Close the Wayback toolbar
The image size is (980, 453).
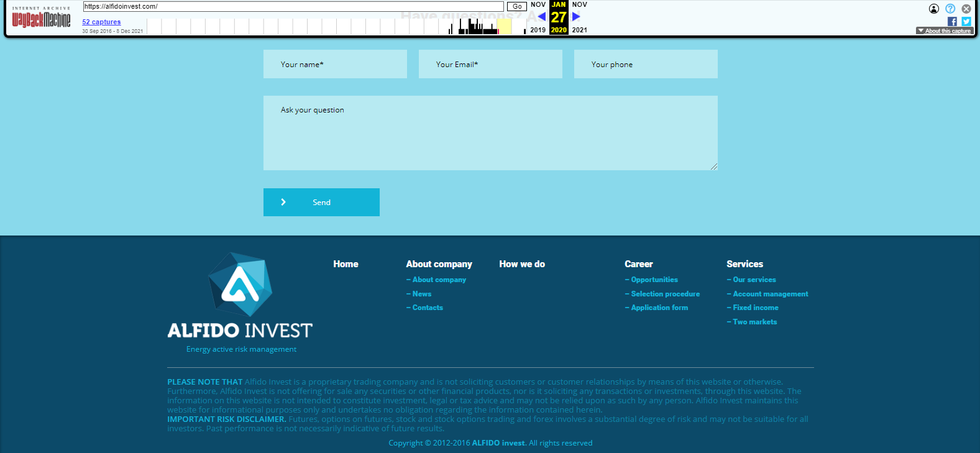point(966,9)
